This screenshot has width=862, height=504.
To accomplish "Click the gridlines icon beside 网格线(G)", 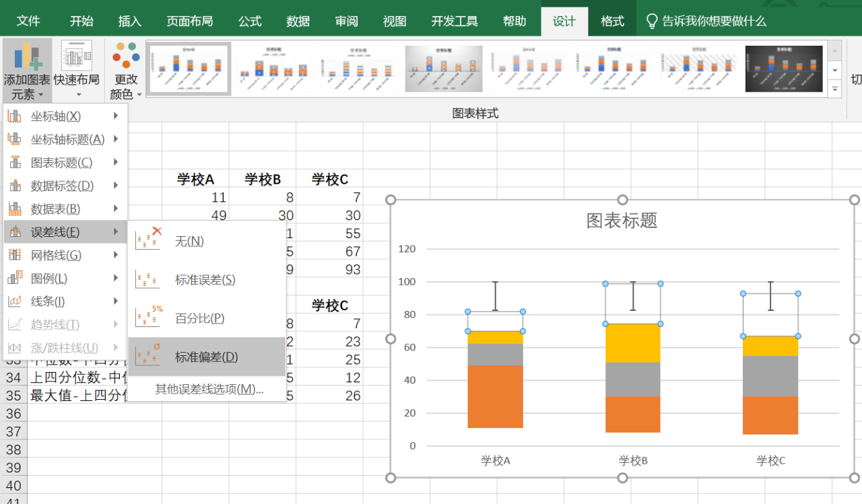I will [14, 255].
